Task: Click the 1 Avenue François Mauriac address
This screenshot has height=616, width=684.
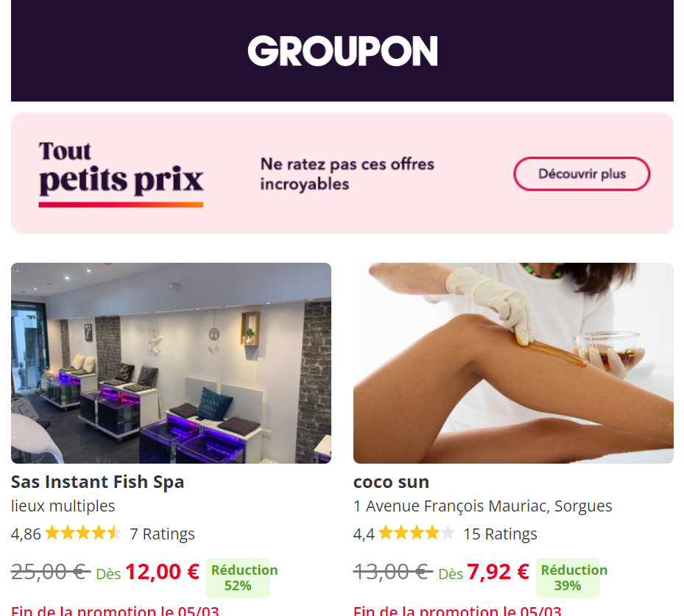Action: click(x=482, y=506)
